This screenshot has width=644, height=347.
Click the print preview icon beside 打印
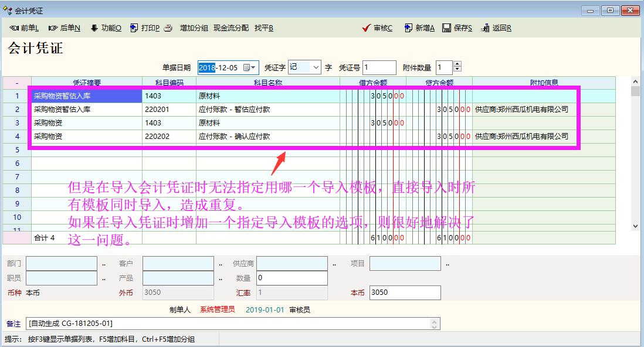point(168,28)
